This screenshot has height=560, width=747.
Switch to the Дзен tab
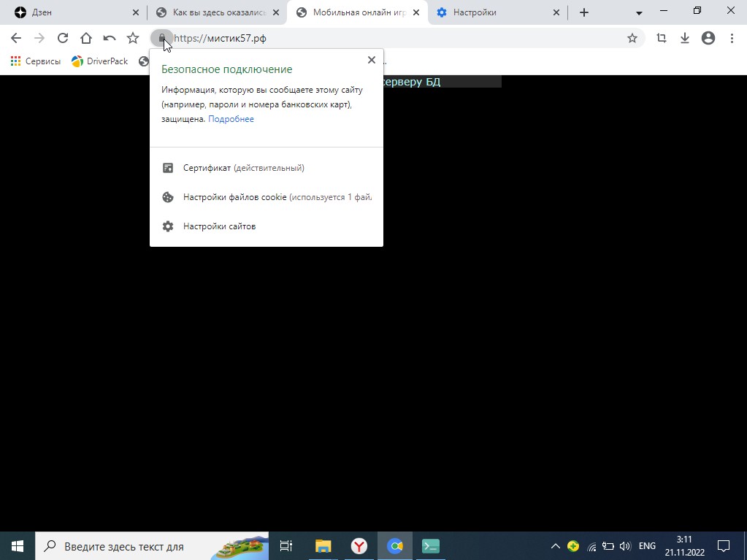[73, 12]
